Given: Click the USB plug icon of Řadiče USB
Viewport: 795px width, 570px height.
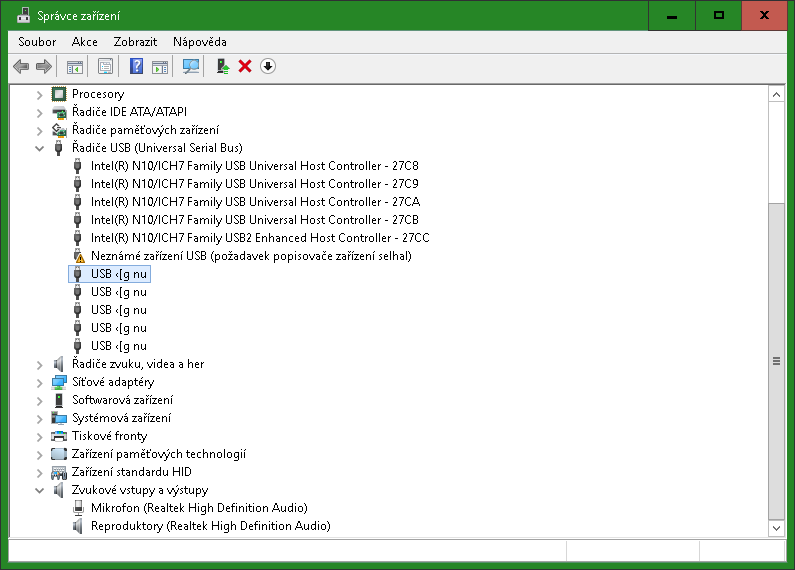Looking at the screenshot, I should [x=59, y=148].
